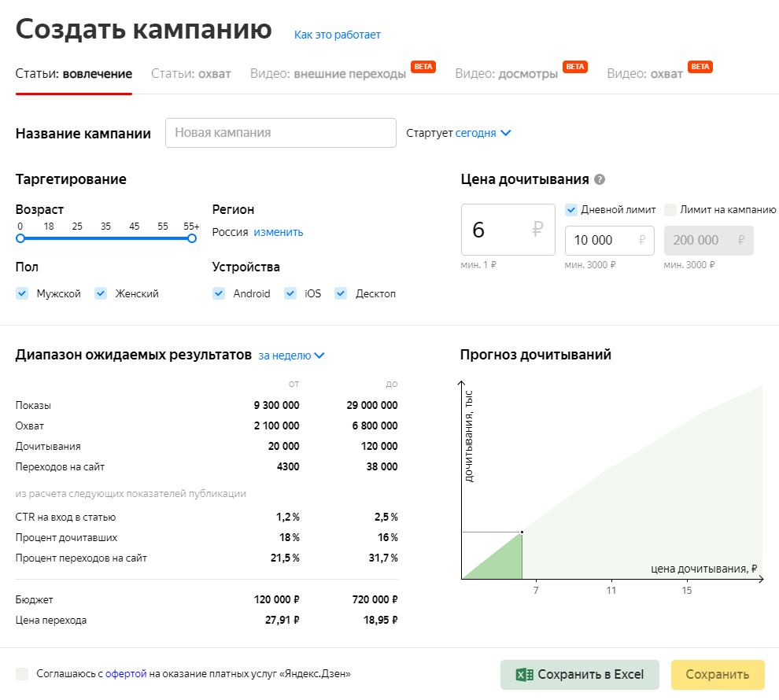Click the CTR на вход в статью label
Screen dimensions: 779x700
(x=65, y=518)
